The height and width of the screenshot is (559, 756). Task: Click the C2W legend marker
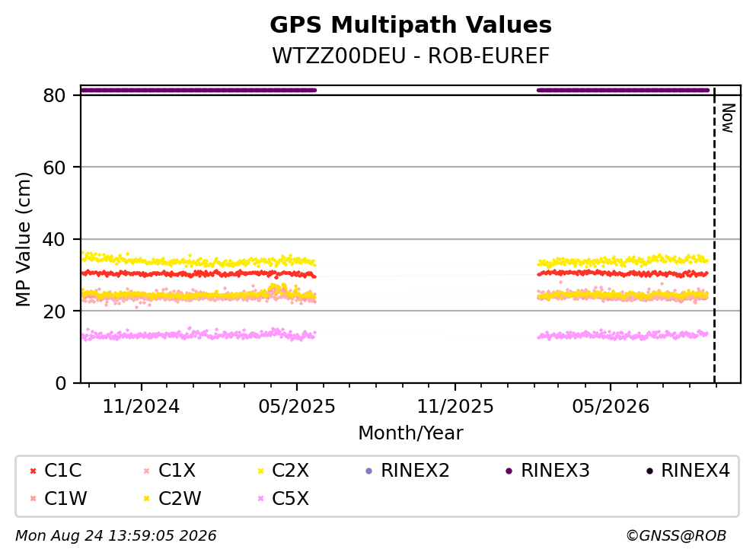[147, 498]
